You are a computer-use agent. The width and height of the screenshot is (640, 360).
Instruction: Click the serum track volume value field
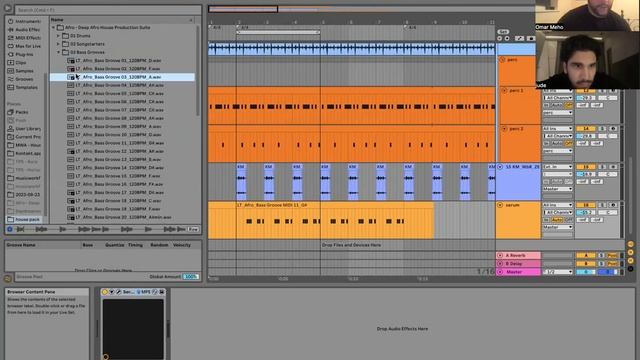[x=586, y=212]
